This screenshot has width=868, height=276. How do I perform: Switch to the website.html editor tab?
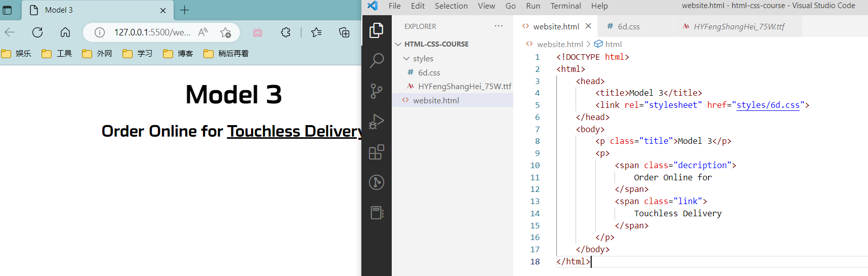556,26
